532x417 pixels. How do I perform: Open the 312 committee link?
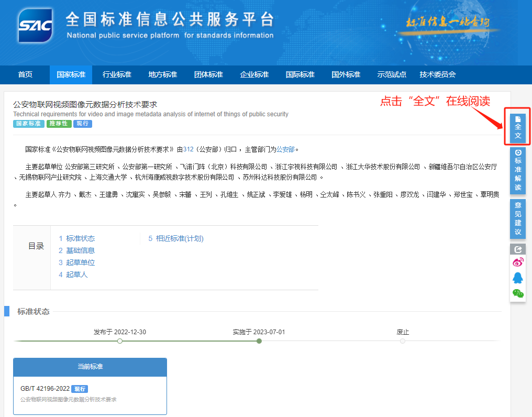coord(189,149)
